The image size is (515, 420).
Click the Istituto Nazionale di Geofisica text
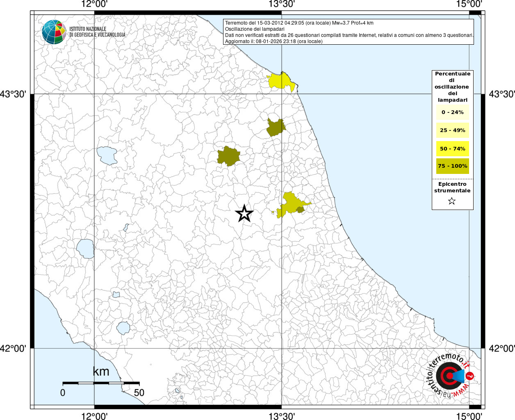97,32
